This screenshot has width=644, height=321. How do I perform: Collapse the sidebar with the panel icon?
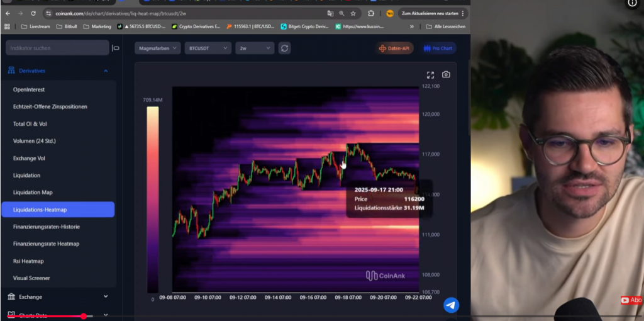tap(116, 48)
